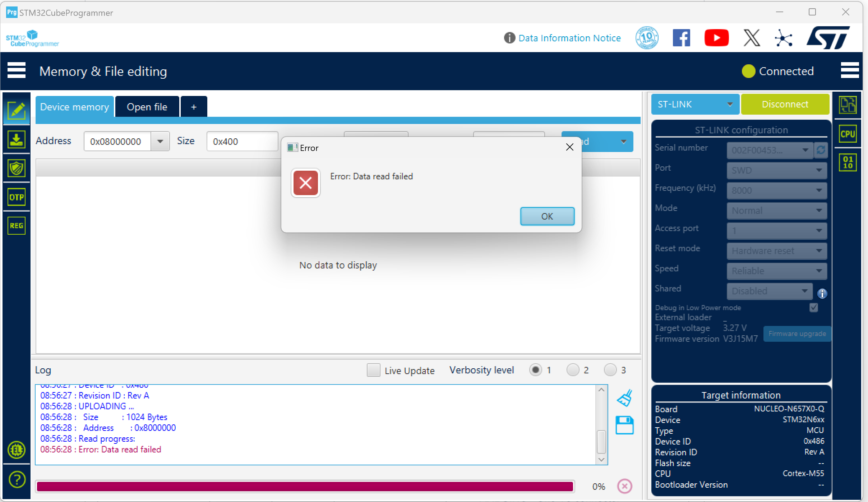
Task: Click log scrollbar down arrow
Action: tap(601, 460)
